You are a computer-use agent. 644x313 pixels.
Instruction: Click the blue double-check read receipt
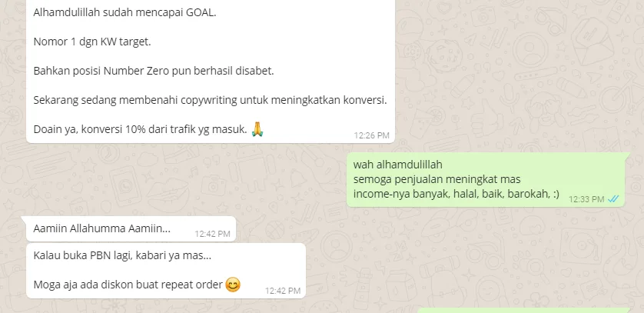tap(613, 199)
